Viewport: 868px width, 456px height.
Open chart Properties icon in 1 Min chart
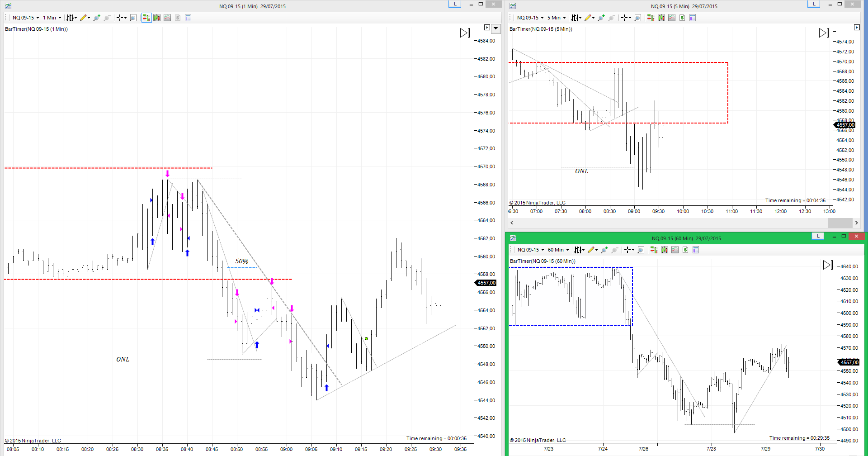tap(188, 18)
